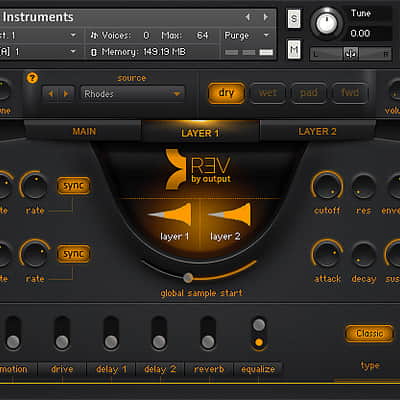Click the layer 1 reverse waveform icon

(x=170, y=214)
